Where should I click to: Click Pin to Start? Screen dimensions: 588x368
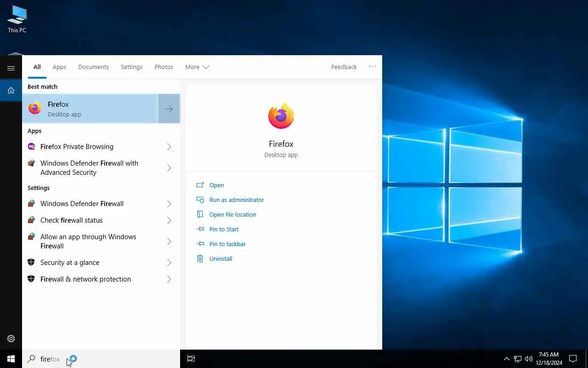pyautogui.click(x=224, y=229)
